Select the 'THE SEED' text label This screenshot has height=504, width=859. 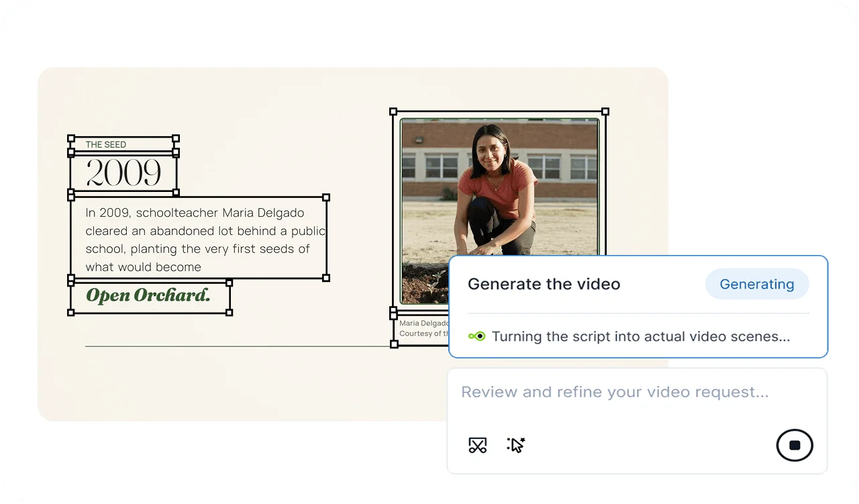105,144
